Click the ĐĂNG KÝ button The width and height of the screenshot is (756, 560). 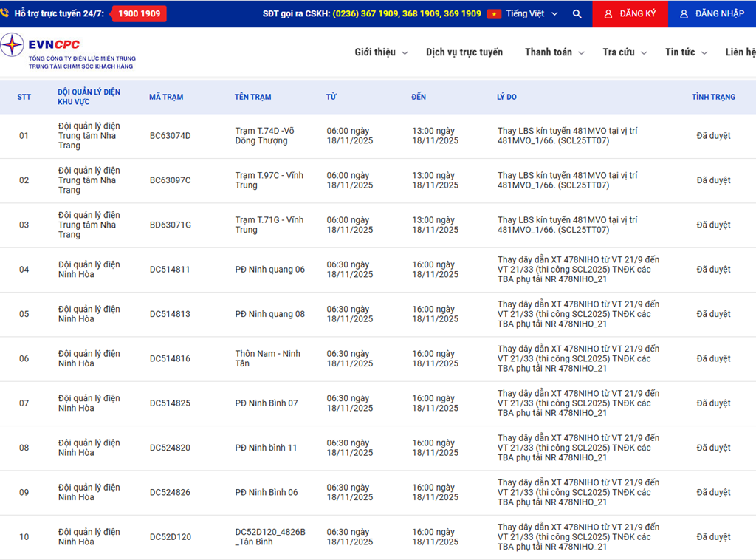click(630, 14)
